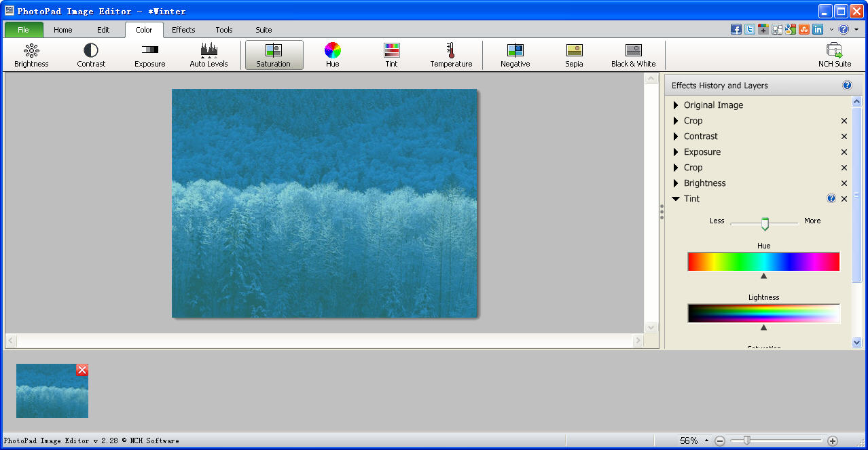Expand the Original Image layer
Viewport: 868px width, 450px height.
click(x=676, y=105)
